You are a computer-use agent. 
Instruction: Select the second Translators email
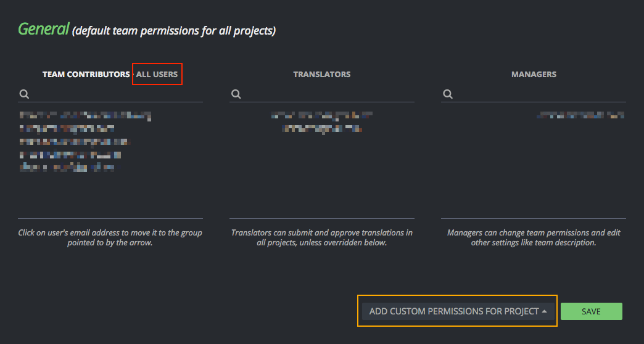click(321, 128)
